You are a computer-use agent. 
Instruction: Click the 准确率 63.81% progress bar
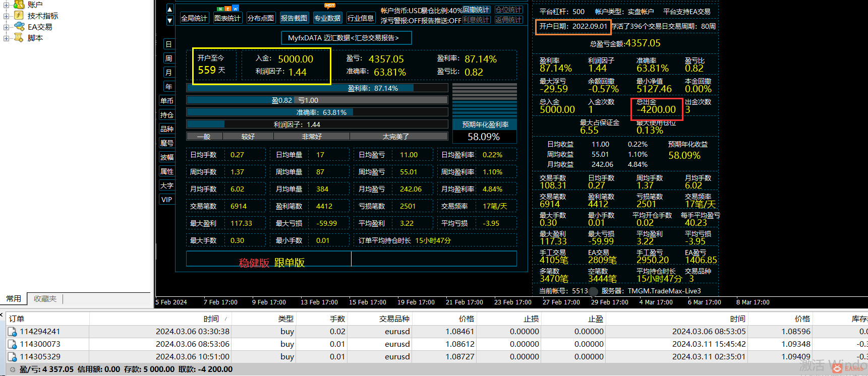point(317,112)
